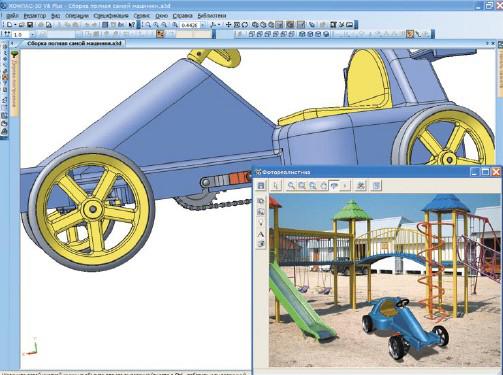Maximize the Фотореалистика window
The width and height of the screenshot is (503, 375).
click(x=485, y=172)
